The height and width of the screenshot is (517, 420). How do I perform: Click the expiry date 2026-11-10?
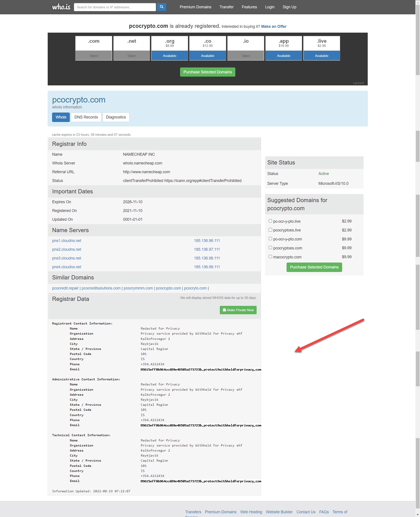coord(133,202)
